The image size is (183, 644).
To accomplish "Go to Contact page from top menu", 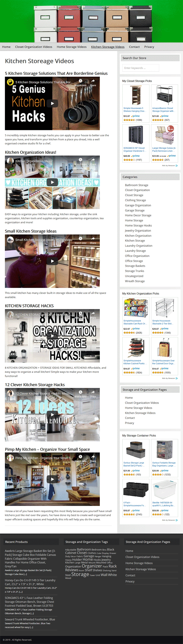I will click(134, 47).
